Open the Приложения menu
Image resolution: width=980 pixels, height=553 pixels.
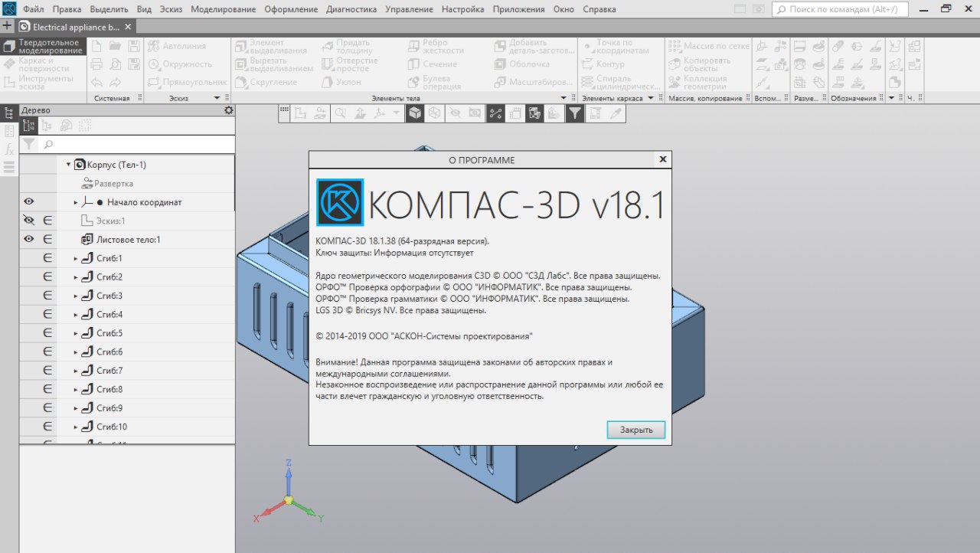(518, 9)
